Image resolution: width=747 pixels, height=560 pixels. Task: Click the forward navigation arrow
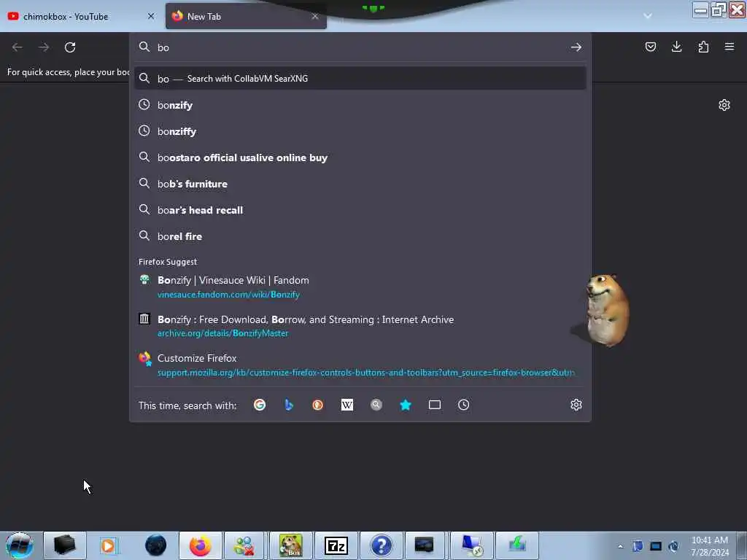[44, 47]
